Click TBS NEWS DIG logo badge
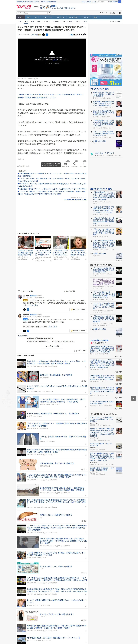Image resolution: width=138 pixels, height=644 pixels. (77, 35)
